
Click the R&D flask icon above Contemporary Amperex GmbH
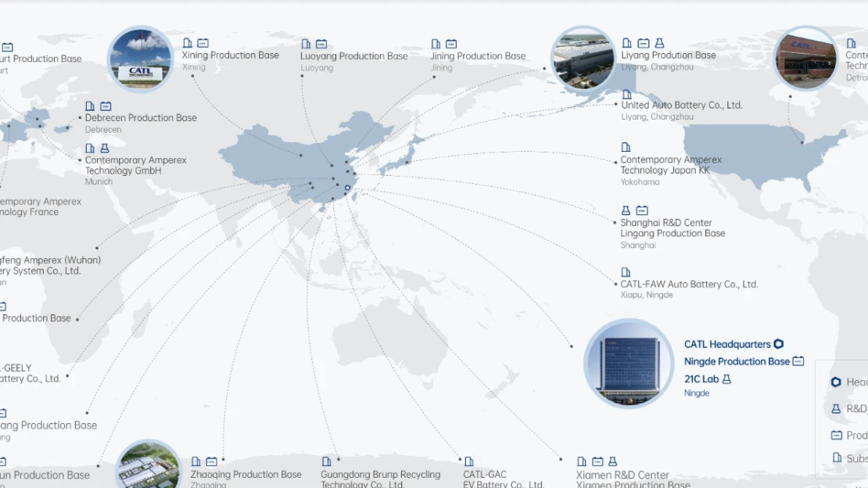[105, 149]
